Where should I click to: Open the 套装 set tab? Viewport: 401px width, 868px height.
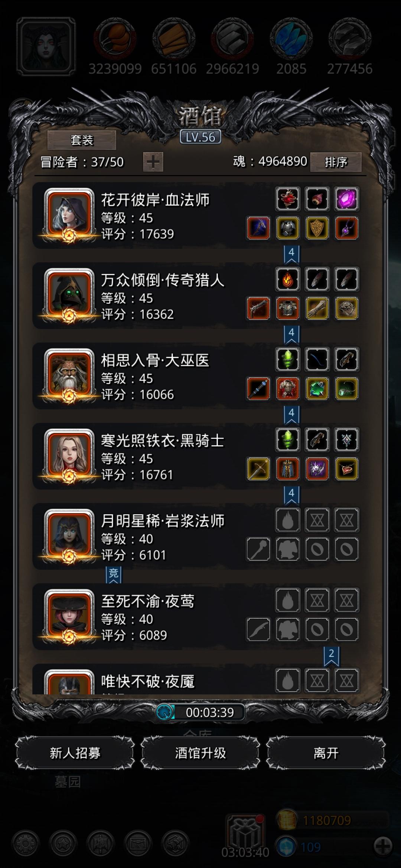click(x=82, y=140)
